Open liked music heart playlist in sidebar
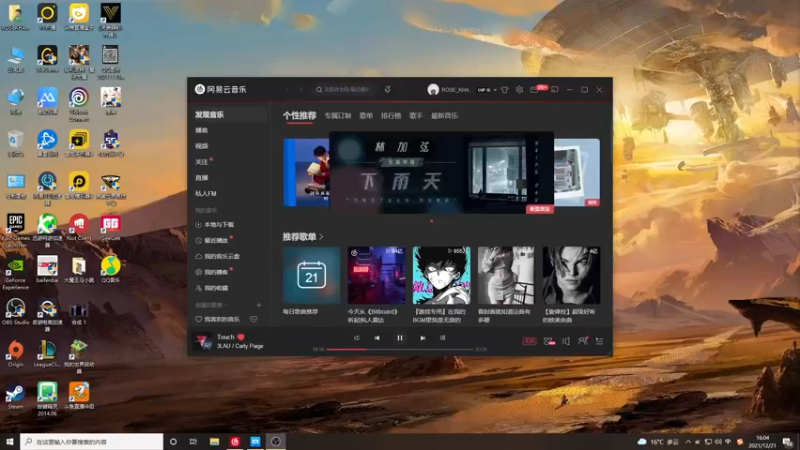 click(x=218, y=319)
